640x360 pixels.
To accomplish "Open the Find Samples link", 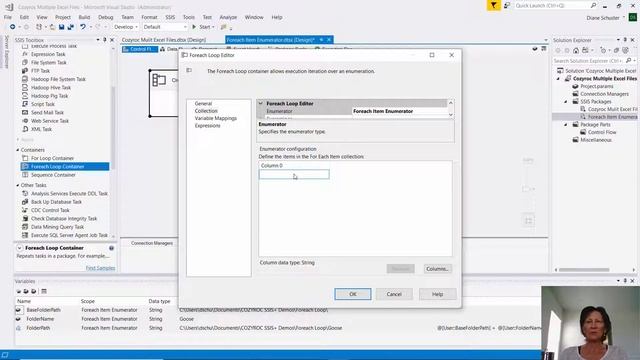I will point(100,268).
